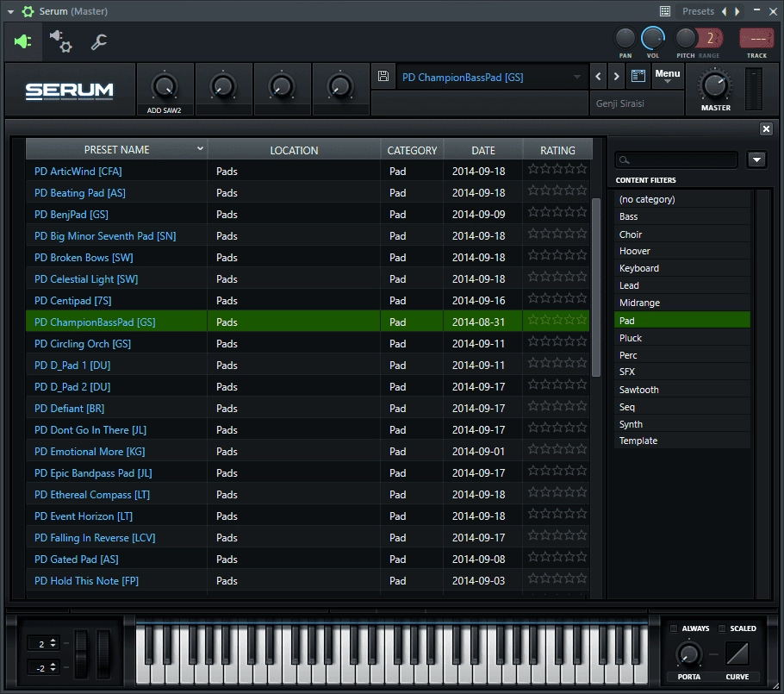This screenshot has height=694, width=784.
Task: Open the Serum window title menu arrow
Action: [10, 11]
